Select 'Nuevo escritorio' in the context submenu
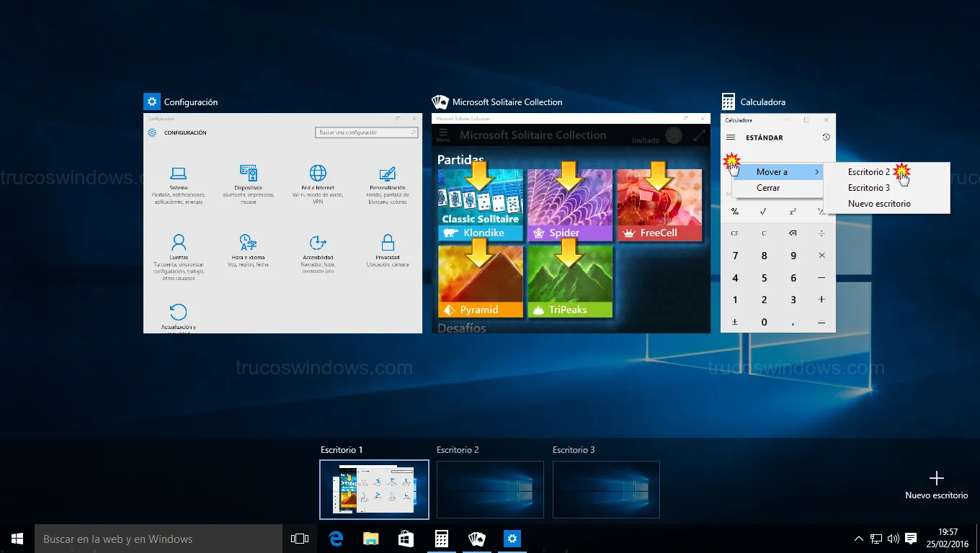 click(x=879, y=204)
